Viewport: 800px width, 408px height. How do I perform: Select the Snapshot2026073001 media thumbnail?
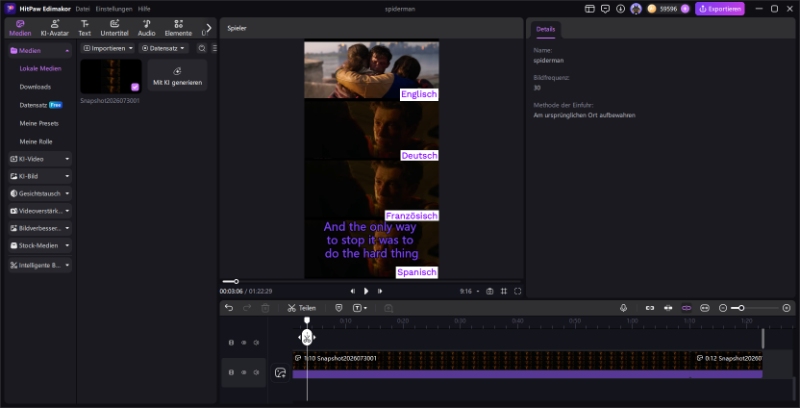[111, 76]
